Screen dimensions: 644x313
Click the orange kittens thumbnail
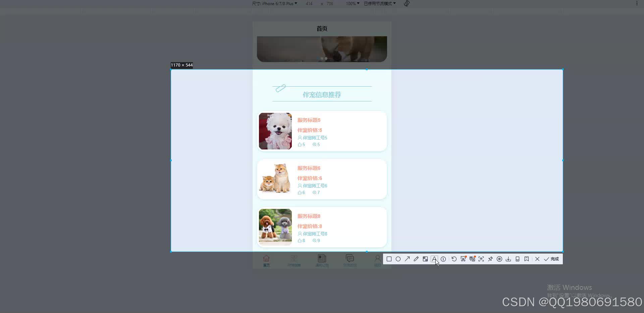275,179
